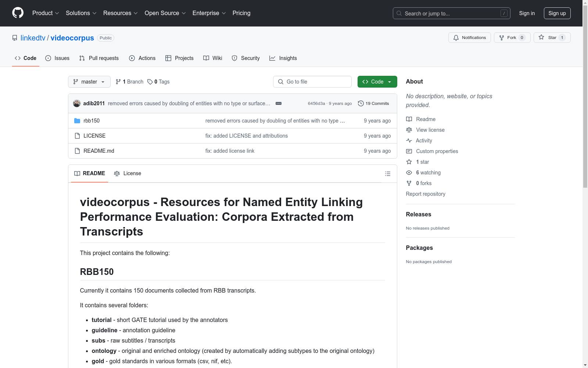Click the LICENSE file icon
Viewport: 588px width, 368px height.
[x=77, y=136]
